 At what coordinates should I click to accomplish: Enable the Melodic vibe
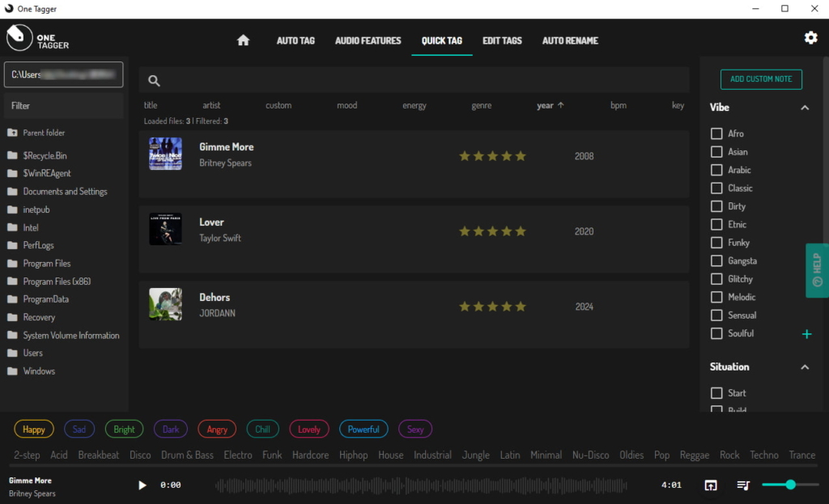pyautogui.click(x=716, y=297)
